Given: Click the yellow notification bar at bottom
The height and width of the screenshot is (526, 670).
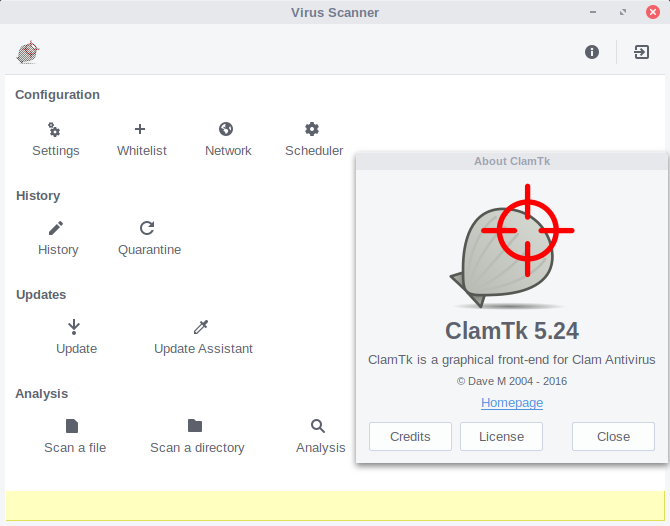Looking at the screenshot, I should tap(335, 505).
